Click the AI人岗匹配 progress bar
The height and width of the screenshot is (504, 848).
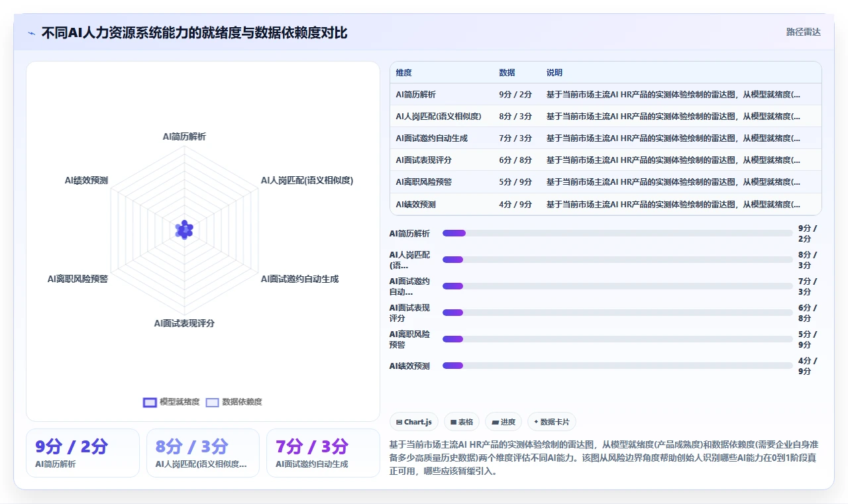(x=617, y=260)
